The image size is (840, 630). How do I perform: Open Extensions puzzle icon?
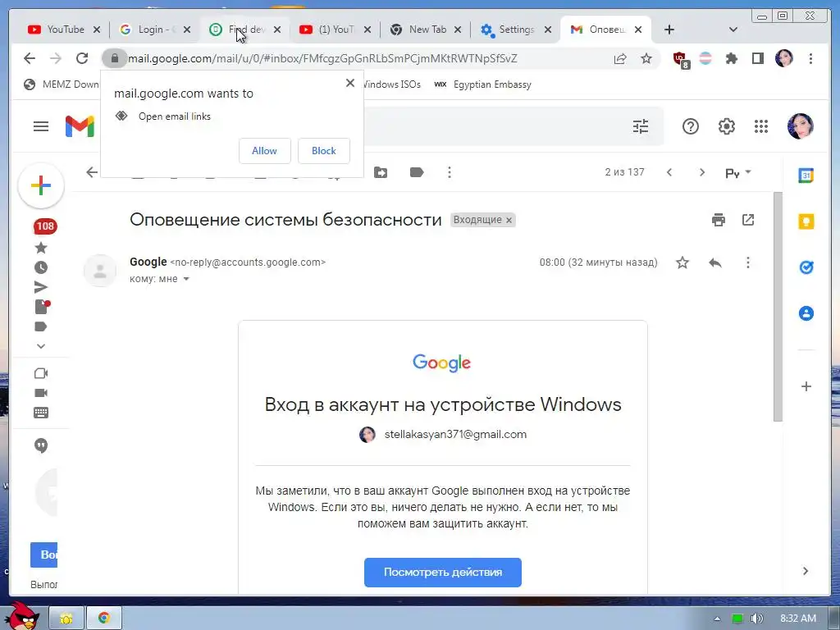point(731,58)
